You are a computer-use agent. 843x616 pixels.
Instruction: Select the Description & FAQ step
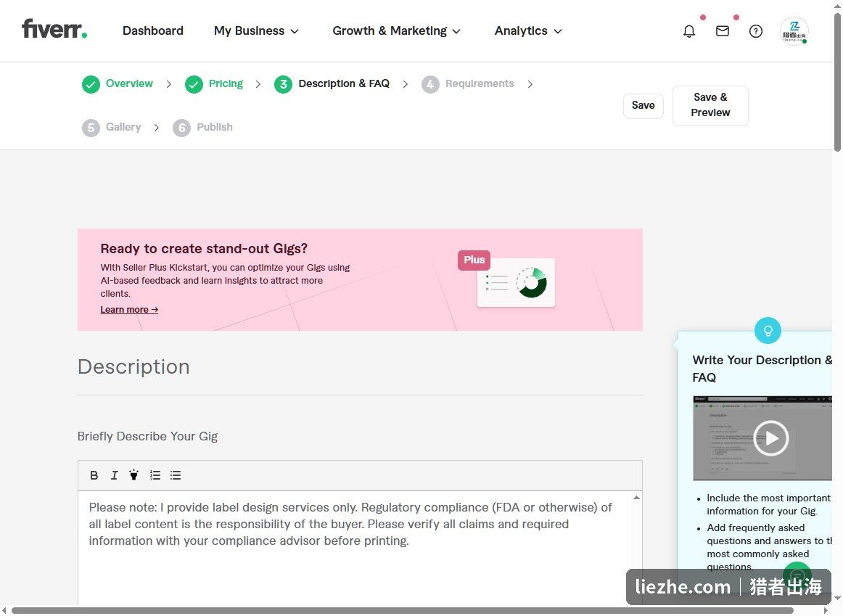point(344,83)
